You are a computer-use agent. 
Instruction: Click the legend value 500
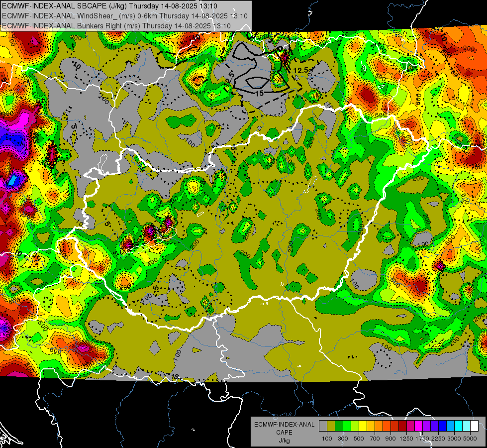pyautogui.click(x=359, y=439)
